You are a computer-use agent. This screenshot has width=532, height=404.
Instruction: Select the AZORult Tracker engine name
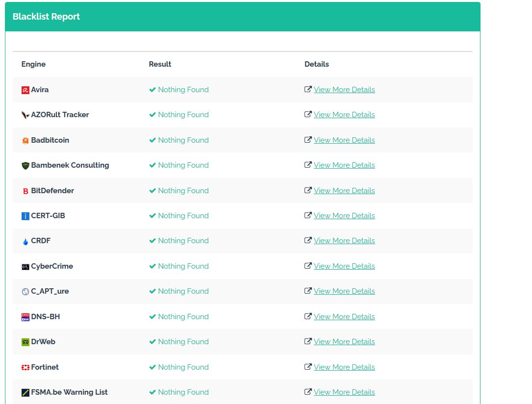(60, 115)
